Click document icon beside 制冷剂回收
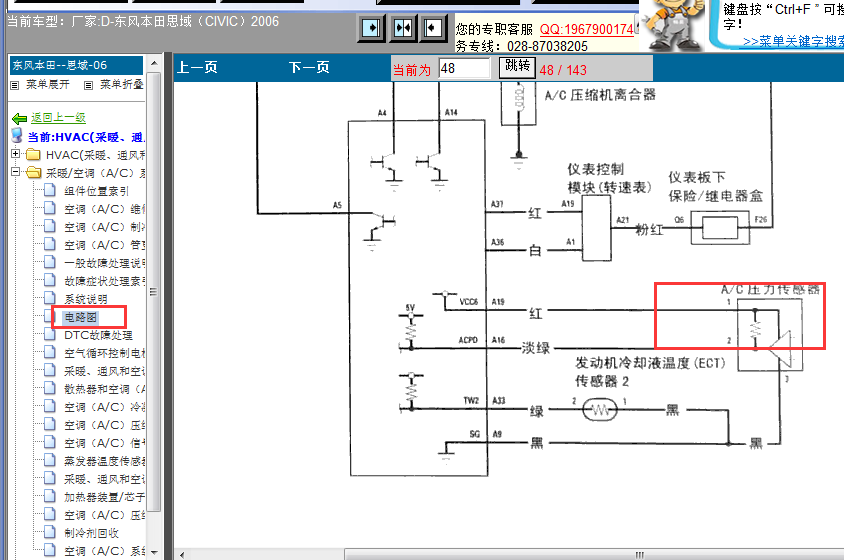Screen dimensions: 844x560 click(50, 532)
